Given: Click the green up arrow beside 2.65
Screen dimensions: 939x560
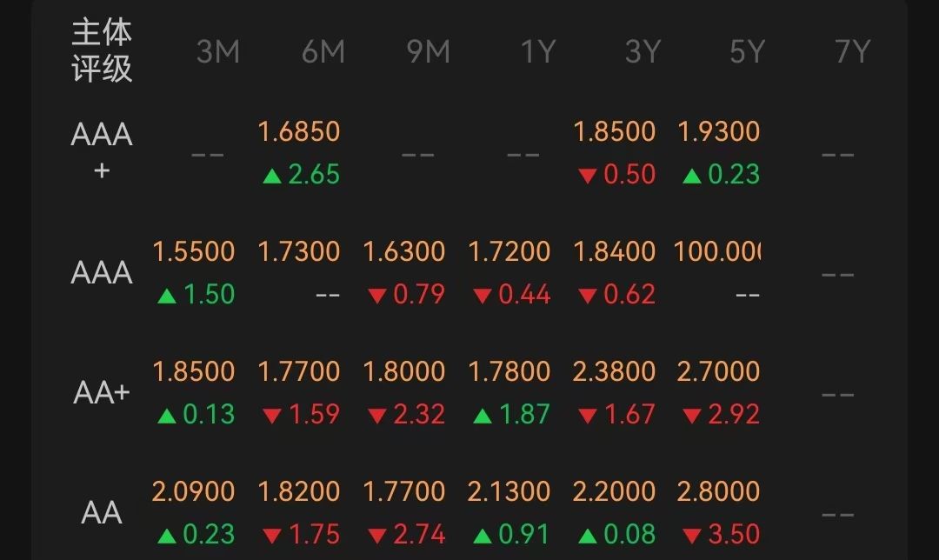Looking at the screenshot, I should (272, 176).
